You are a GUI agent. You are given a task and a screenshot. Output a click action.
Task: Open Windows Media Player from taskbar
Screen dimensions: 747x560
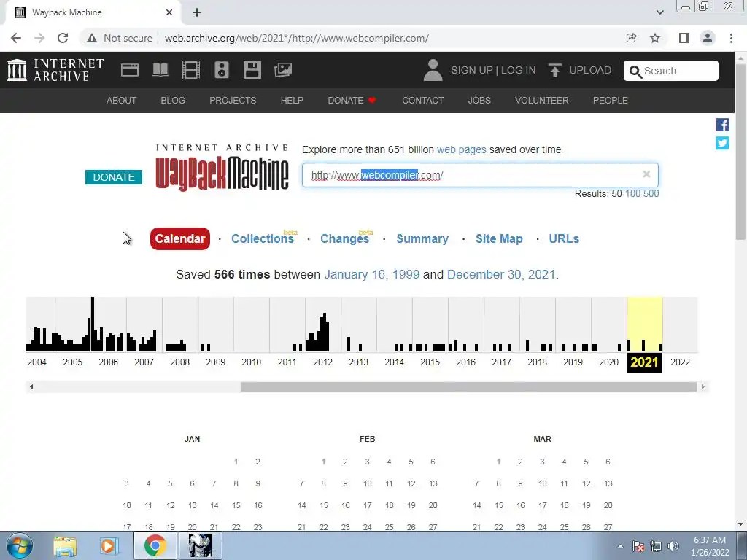pyautogui.click(x=109, y=545)
